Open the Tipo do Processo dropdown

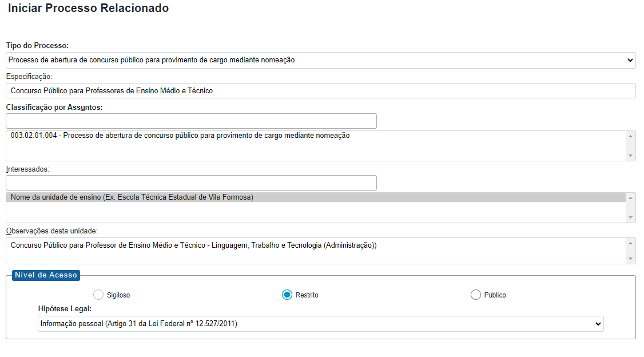click(320, 60)
